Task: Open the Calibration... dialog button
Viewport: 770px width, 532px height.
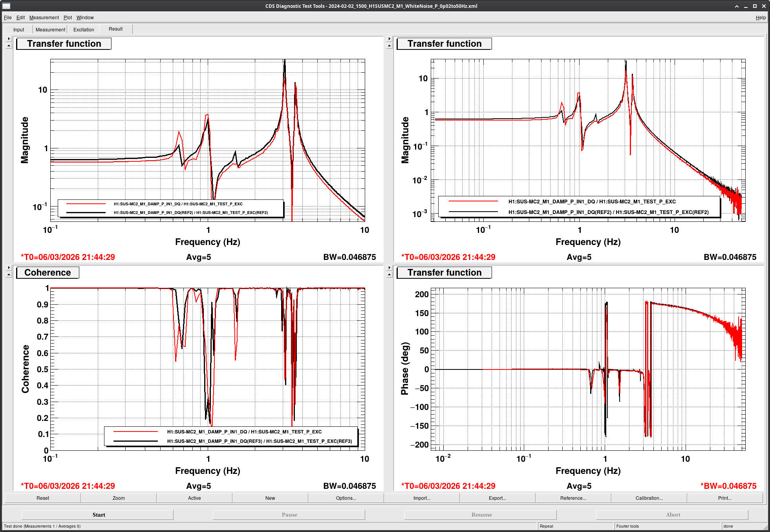Action: pos(649,498)
